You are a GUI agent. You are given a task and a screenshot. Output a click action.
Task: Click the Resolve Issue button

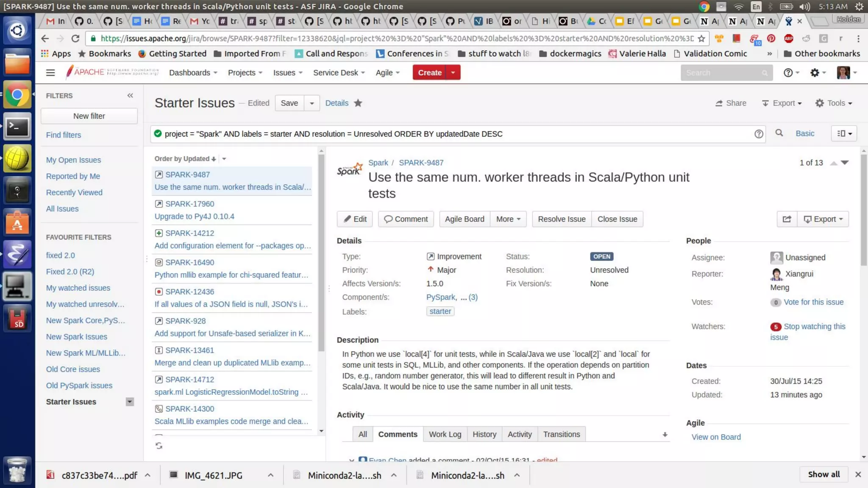pyautogui.click(x=561, y=219)
